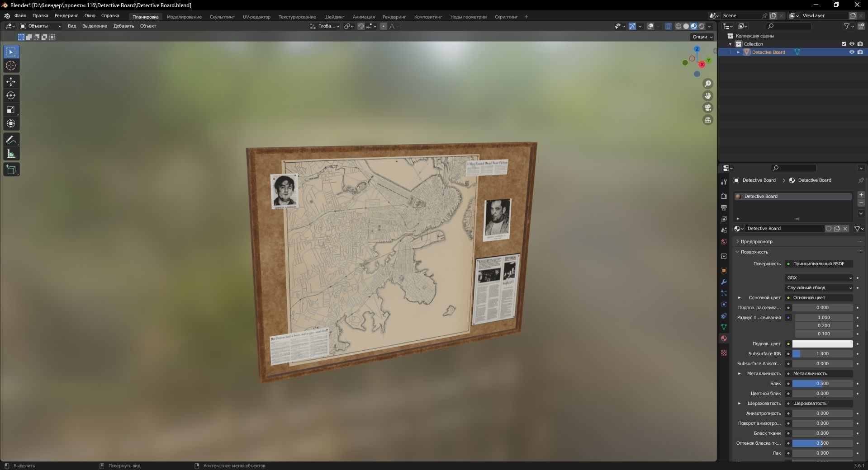Click the new collection icon in outliner
This screenshot has height=470, width=868.
tap(861, 26)
